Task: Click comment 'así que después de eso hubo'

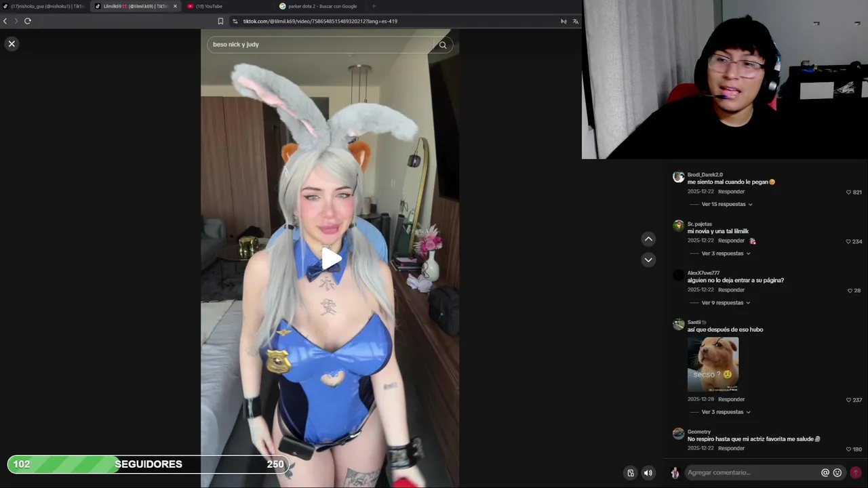Action: (x=726, y=329)
